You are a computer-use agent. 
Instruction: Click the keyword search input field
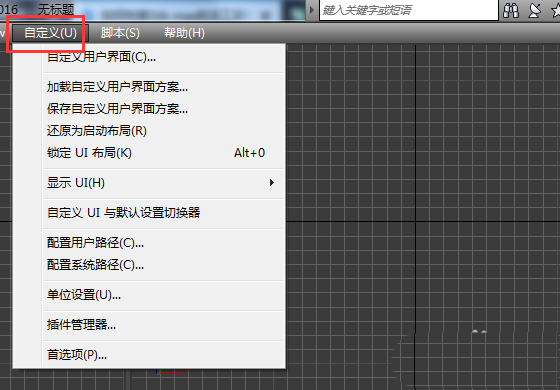click(409, 10)
